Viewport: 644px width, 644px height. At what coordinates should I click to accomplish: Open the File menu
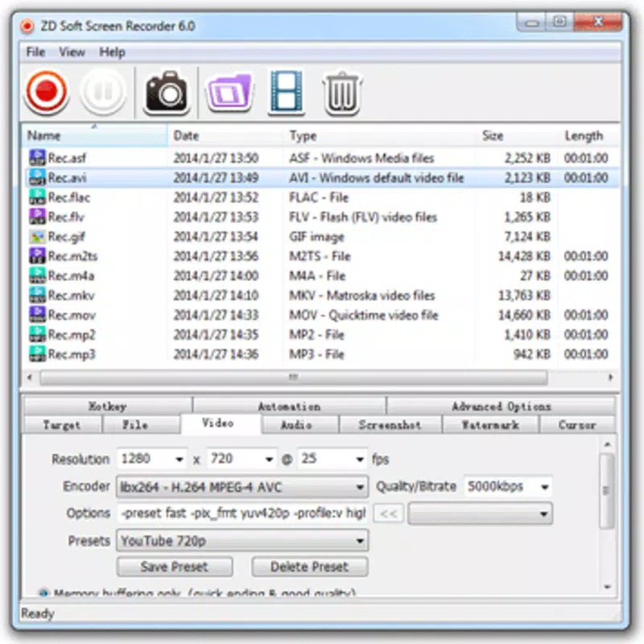coord(35,52)
